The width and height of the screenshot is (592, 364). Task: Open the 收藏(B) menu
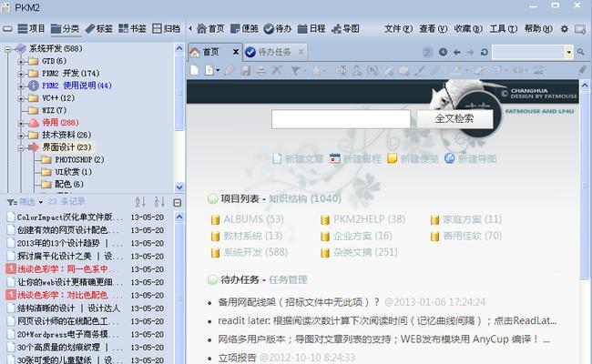click(468, 29)
